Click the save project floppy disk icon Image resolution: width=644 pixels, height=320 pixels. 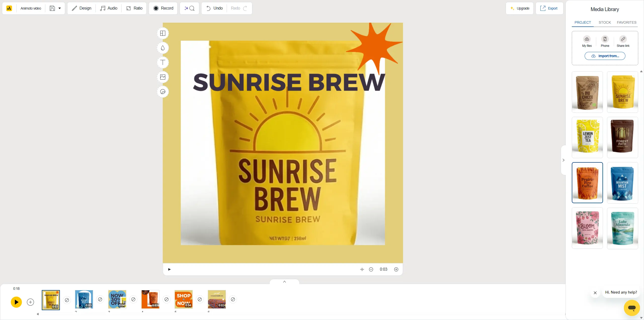[52, 8]
